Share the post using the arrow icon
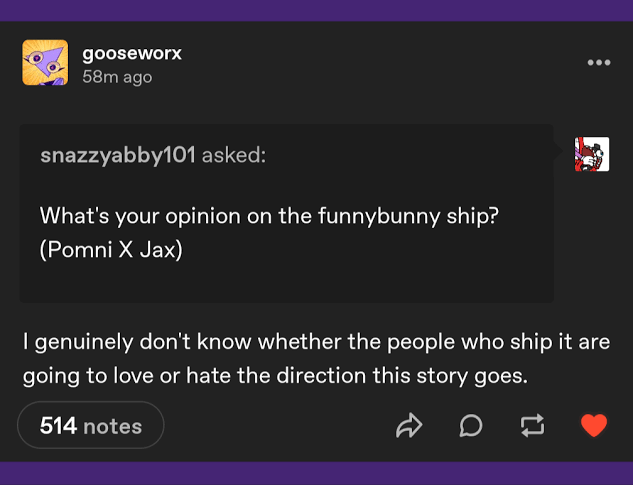 coord(409,426)
